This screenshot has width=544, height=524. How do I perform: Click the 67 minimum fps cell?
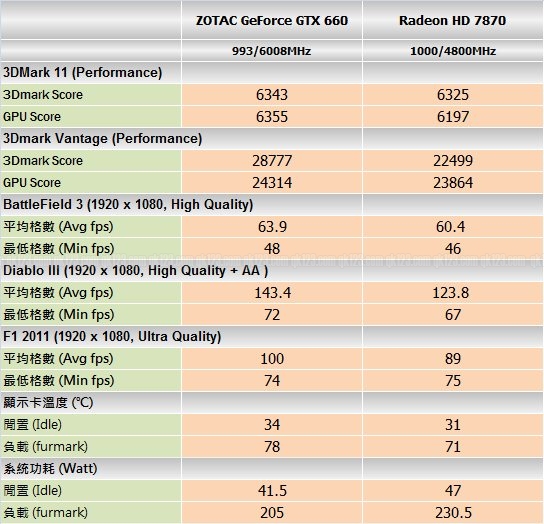(x=453, y=314)
